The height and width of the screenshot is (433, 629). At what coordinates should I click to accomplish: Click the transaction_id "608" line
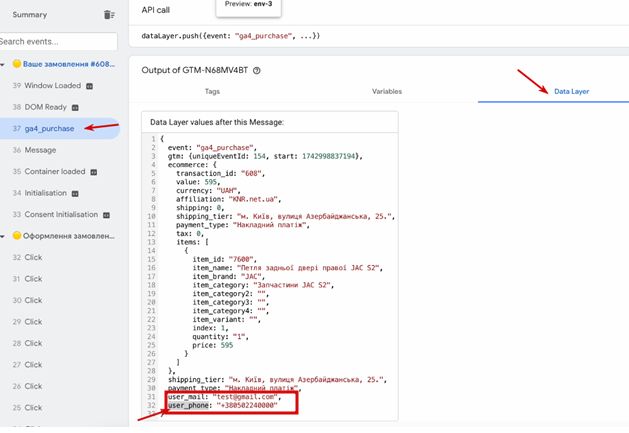[221, 174]
